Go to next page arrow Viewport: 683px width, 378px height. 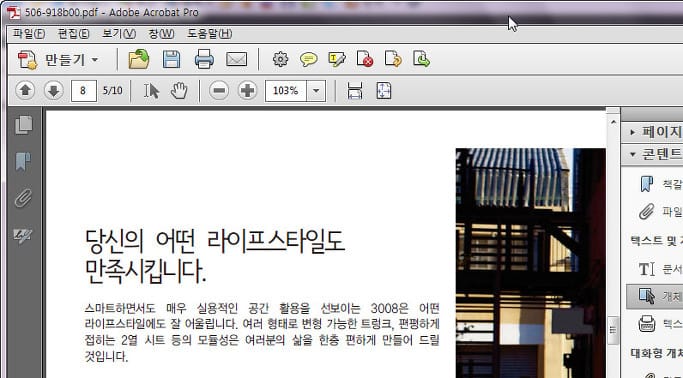point(54,91)
